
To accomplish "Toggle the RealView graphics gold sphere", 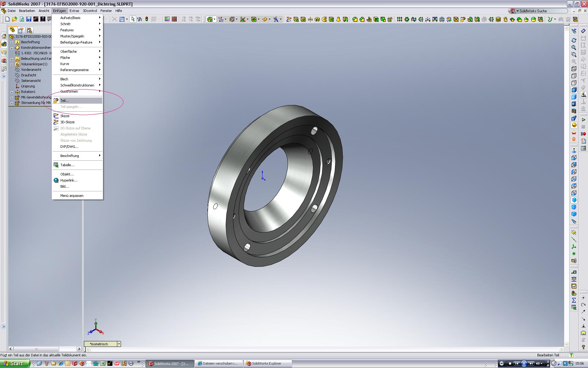I will 574,125.
